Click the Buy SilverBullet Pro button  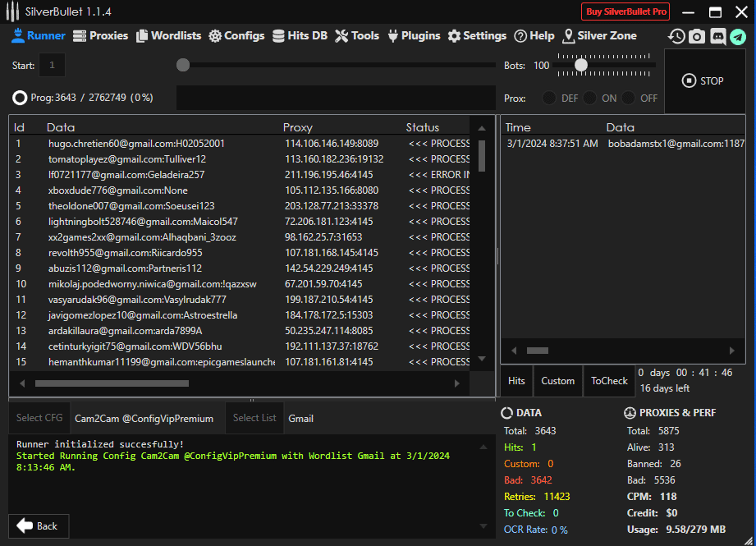626,11
